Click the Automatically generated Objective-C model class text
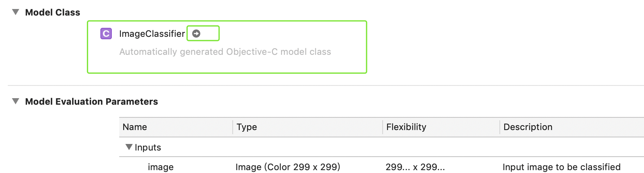The image size is (644, 173). coord(225,52)
